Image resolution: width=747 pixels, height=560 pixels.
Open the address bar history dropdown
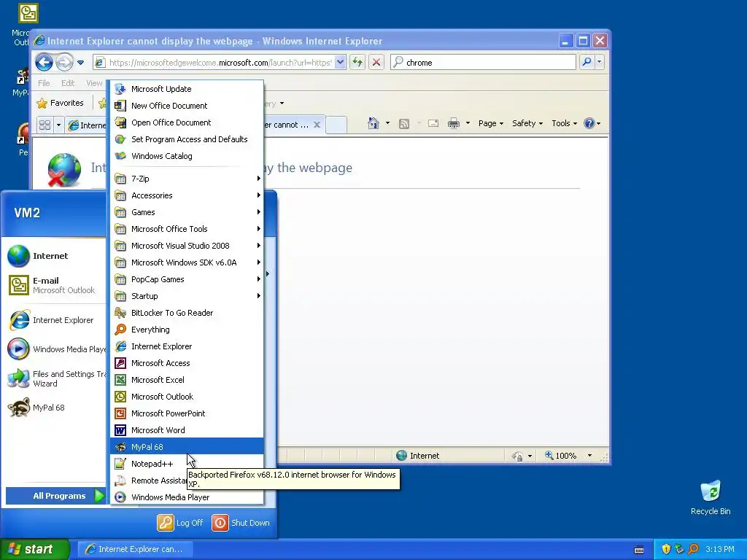pyautogui.click(x=340, y=63)
